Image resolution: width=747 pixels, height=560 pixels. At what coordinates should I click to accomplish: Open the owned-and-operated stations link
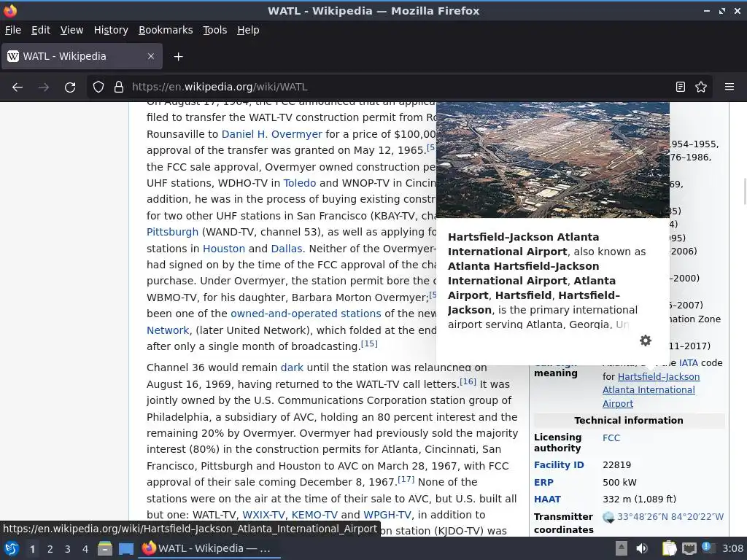[306, 314]
